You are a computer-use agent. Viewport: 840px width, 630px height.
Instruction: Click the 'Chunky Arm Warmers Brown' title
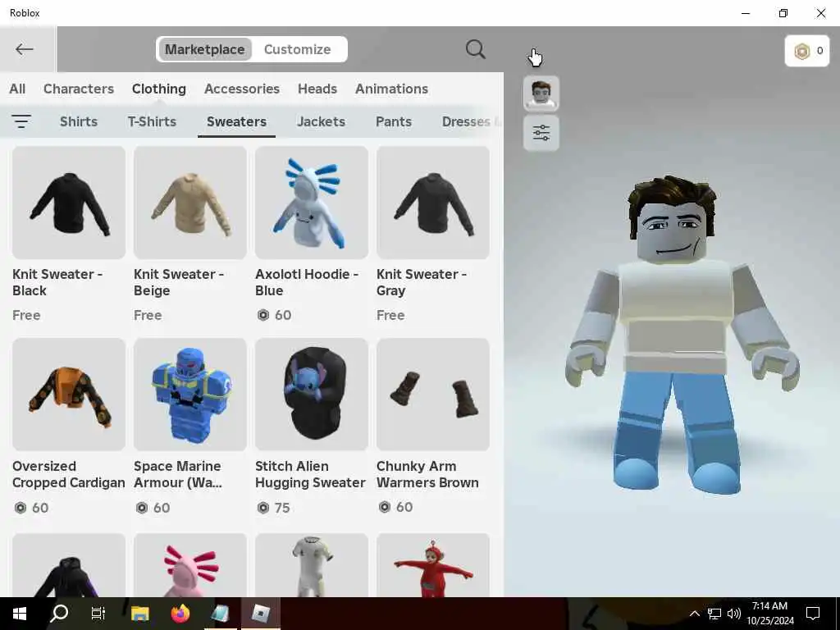[427, 474]
